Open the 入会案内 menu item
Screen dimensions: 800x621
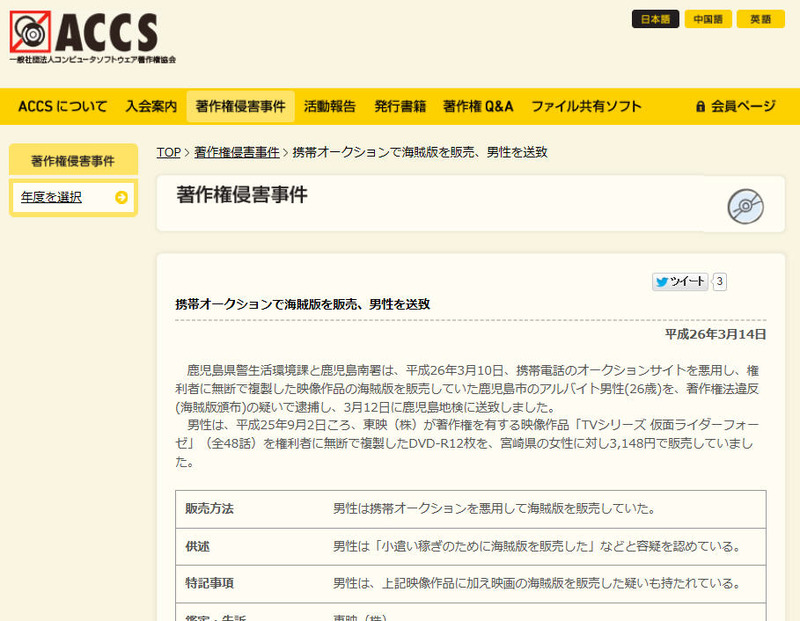(151, 107)
